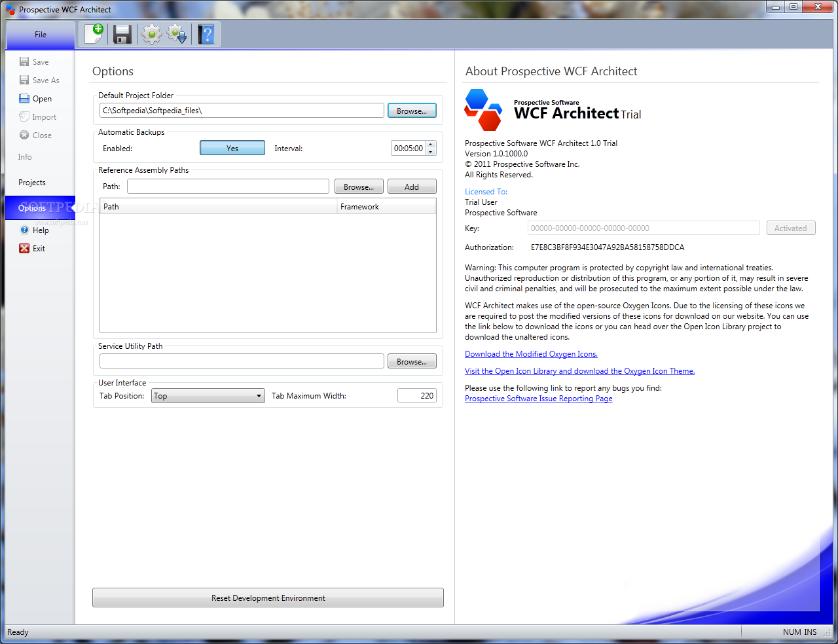Open the Open Icon Library link
Viewport: 838px width, 644px height.
pos(580,371)
